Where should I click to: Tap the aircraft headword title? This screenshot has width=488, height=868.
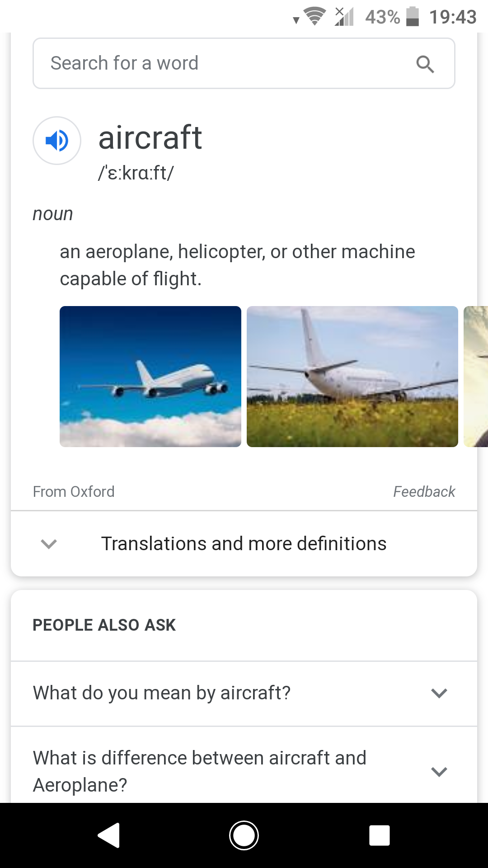click(x=150, y=137)
